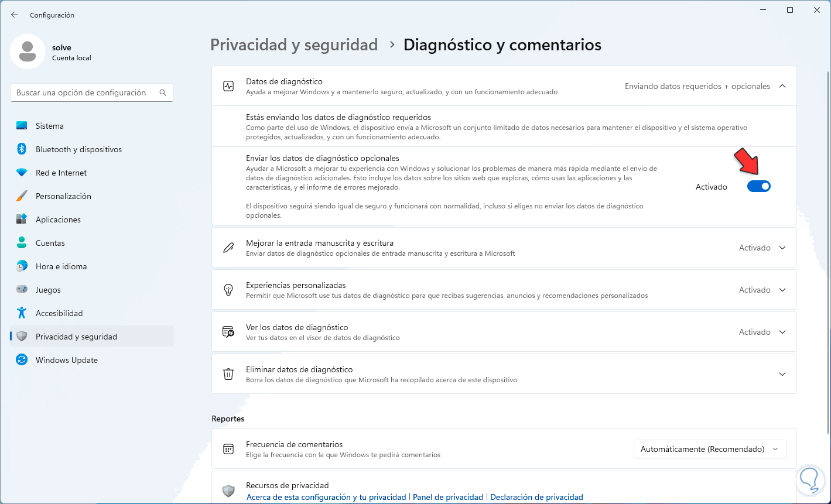Click the Personalización paintbrush icon
831x504 pixels.
tap(22, 196)
